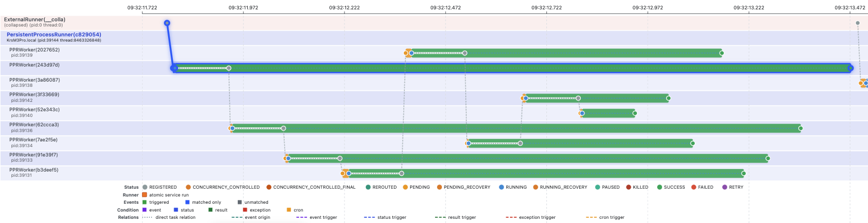Click the 09:32:11.722 time axis label

[x=142, y=8]
